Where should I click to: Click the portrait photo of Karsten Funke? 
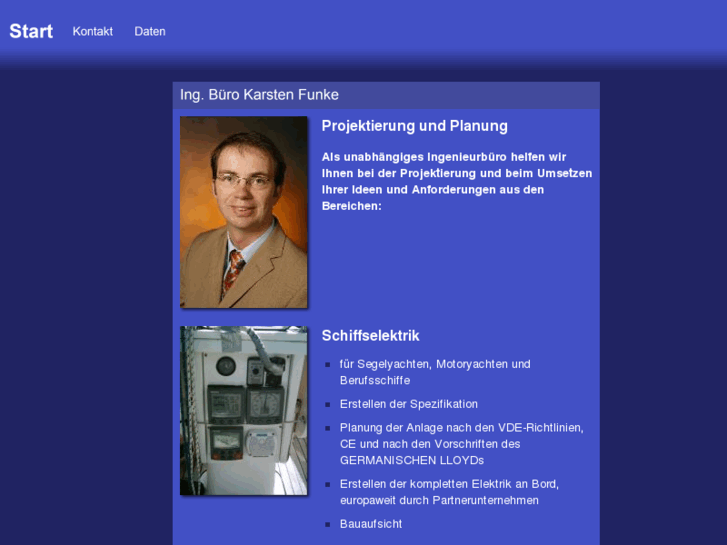[x=243, y=212]
